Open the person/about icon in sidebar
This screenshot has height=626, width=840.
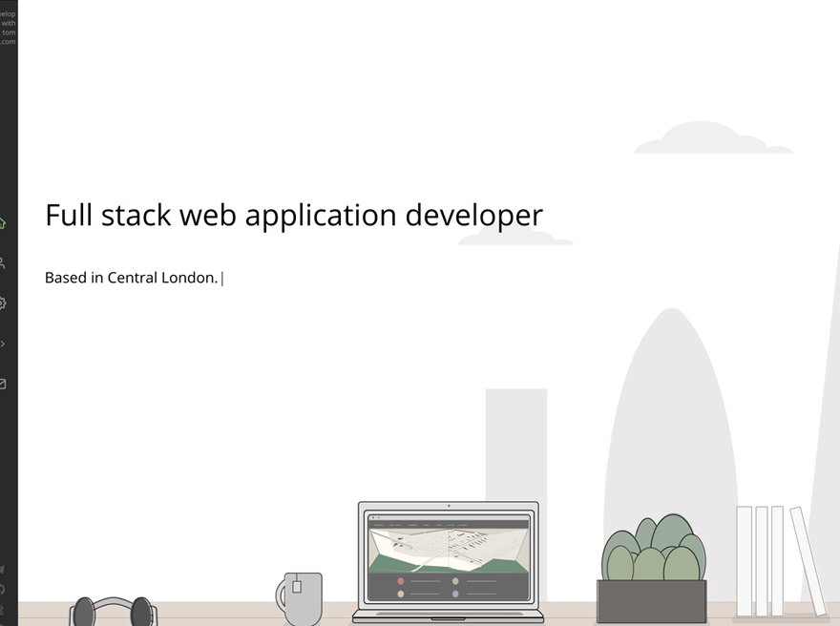pos(2,263)
